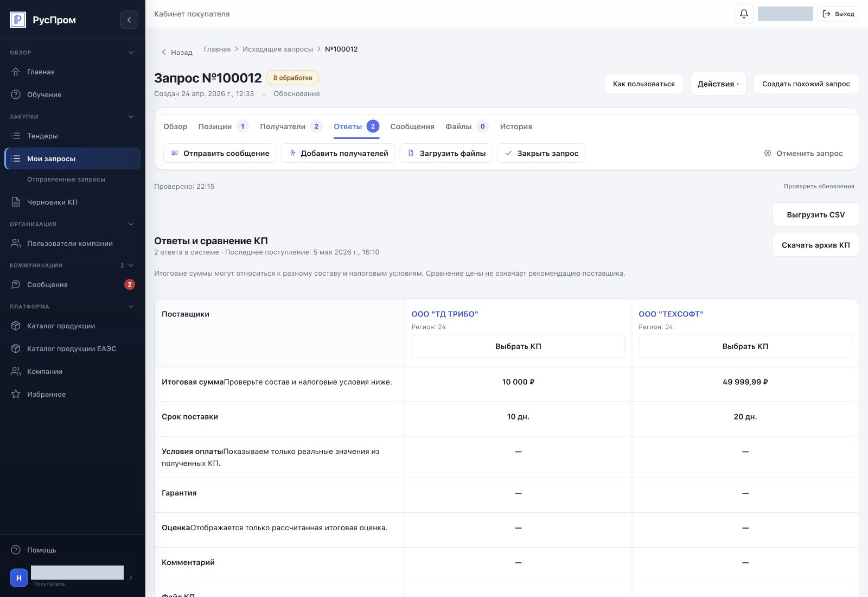Switch to the Позиции tab

pos(223,126)
